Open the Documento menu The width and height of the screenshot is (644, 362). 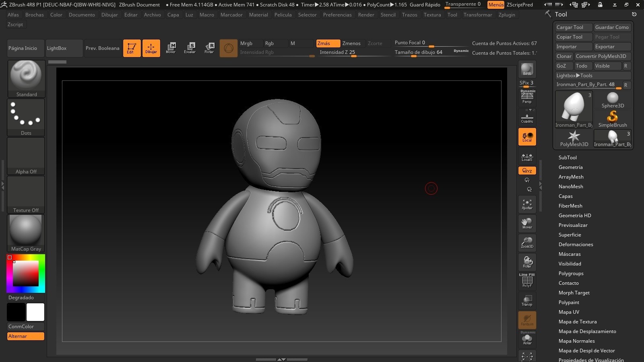point(82,15)
